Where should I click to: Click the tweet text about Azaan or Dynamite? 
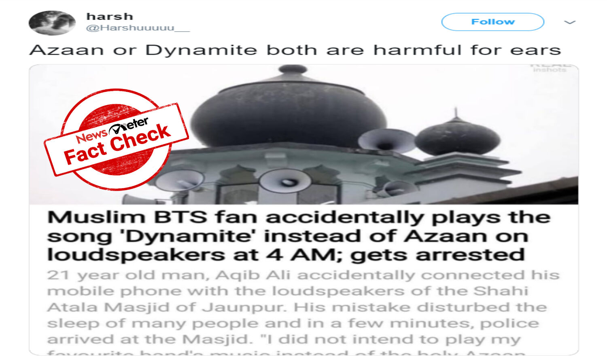pos(295,50)
